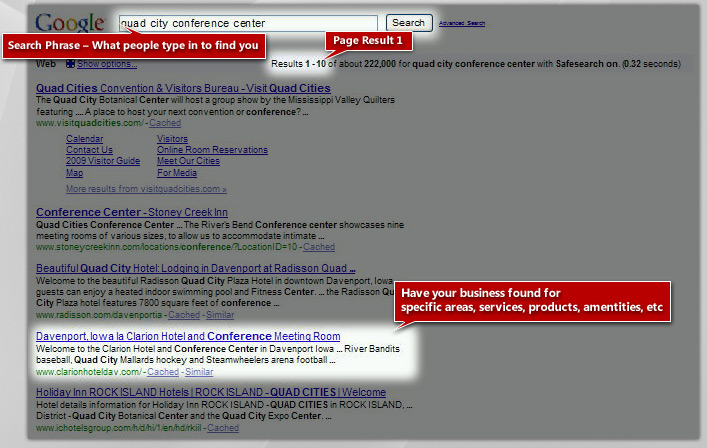Open Cached link for visitquadcities.com

click(x=165, y=123)
